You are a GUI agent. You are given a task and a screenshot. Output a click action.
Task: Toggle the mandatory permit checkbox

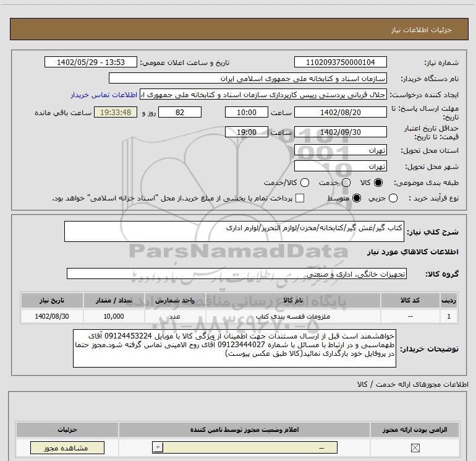pyautogui.click(x=415, y=447)
